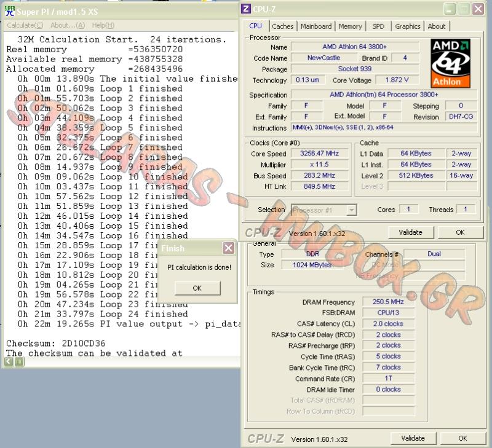Click the Command Rate 1T value
The height and width of the screenshot is (448, 492).
tap(388, 379)
